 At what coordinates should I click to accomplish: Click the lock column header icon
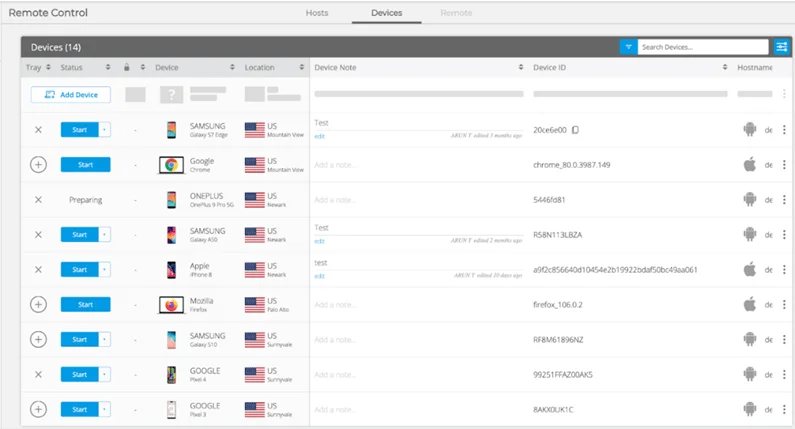[x=127, y=67]
